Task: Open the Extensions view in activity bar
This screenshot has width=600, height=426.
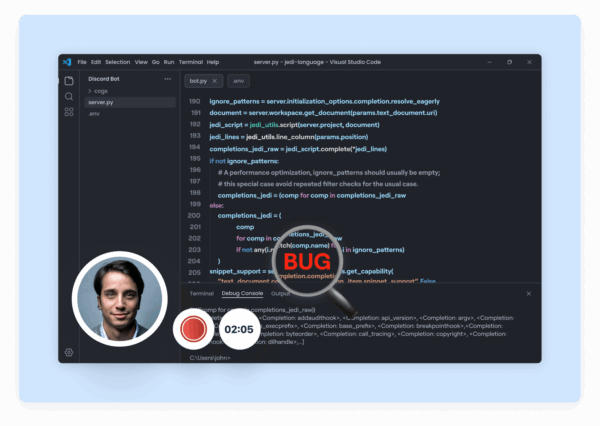Action: point(69,112)
